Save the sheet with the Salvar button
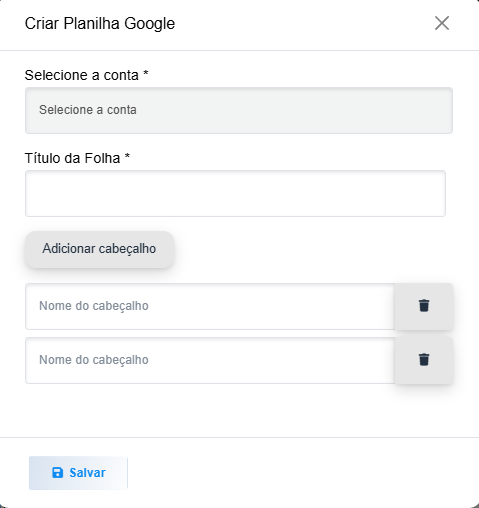 [x=78, y=473]
